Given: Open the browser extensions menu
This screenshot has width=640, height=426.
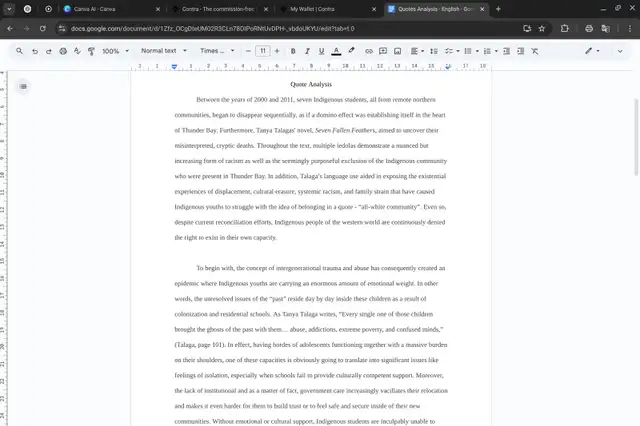Looking at the screenshot, I should 564,29.
